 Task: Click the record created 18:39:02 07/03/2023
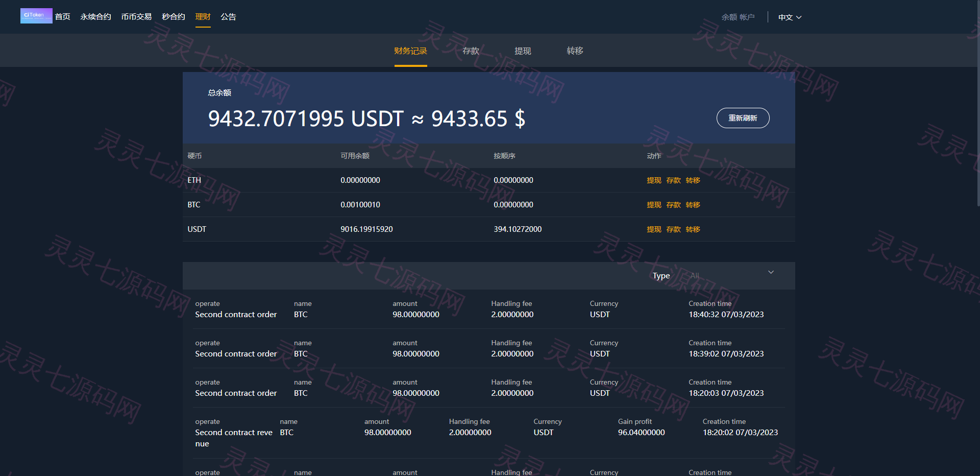point(489,348)
